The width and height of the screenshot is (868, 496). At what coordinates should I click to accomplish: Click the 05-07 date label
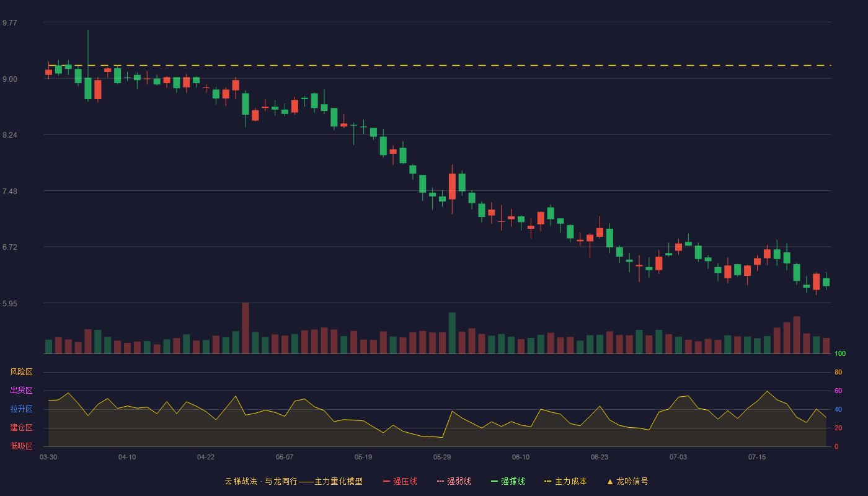coord(285,457)
